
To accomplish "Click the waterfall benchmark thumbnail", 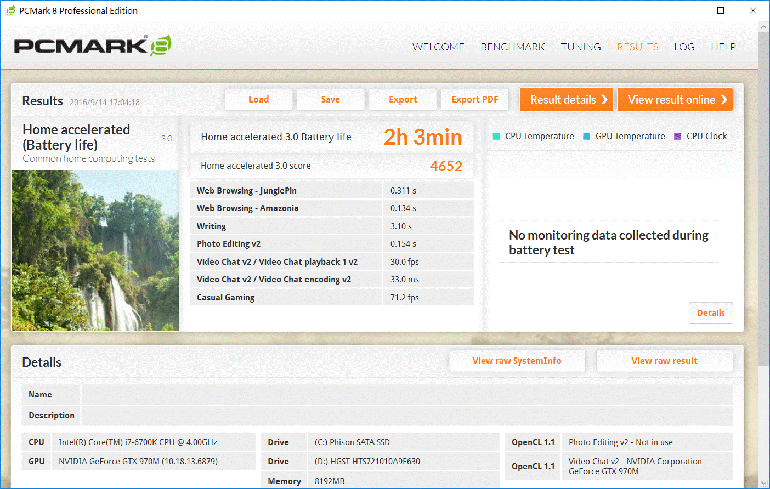I will click(x=95, y=250).
